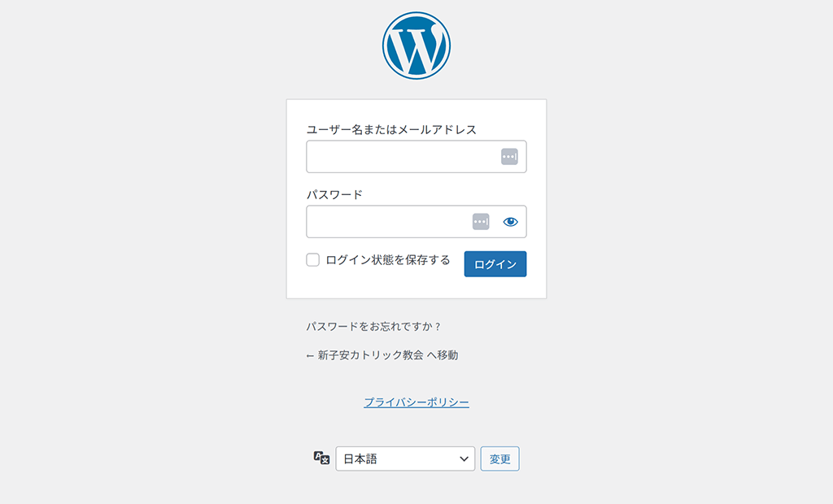Focus the ユーザー名またはメールアドレス input field
Screen dimensions: 833x504
[x=416, y=157]
